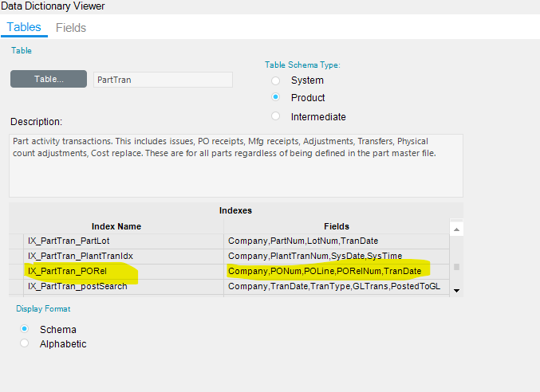
Task: Switch to the Tables tab
Action: [24, 27]
